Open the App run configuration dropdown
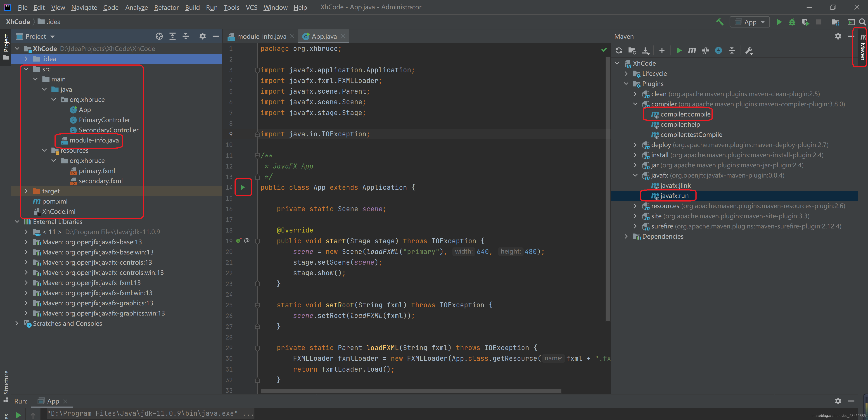The width and height of the screenshot is (868, 420). click(763, 21)
